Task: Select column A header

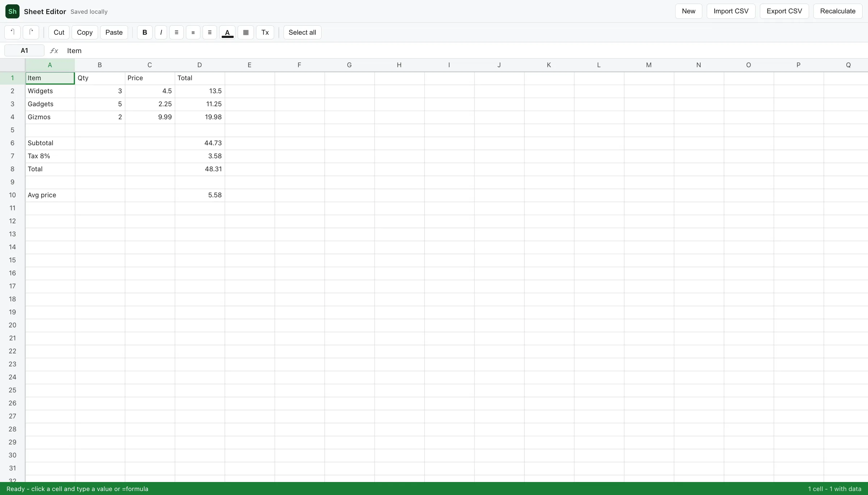Action: click(50, 65)
